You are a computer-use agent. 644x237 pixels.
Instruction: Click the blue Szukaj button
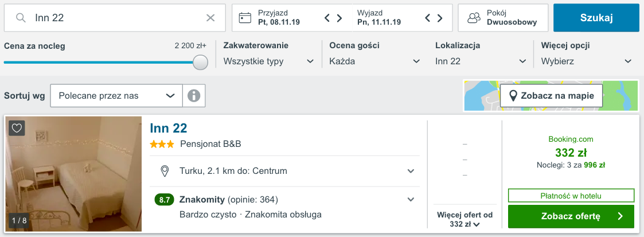(x=596, y=18)
